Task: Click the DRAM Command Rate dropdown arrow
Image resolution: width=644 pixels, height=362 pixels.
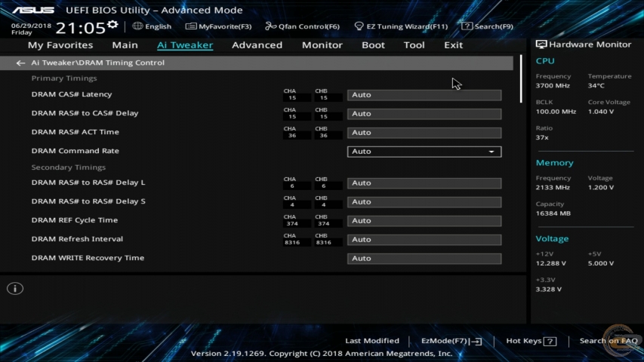Action: [491, 152]
